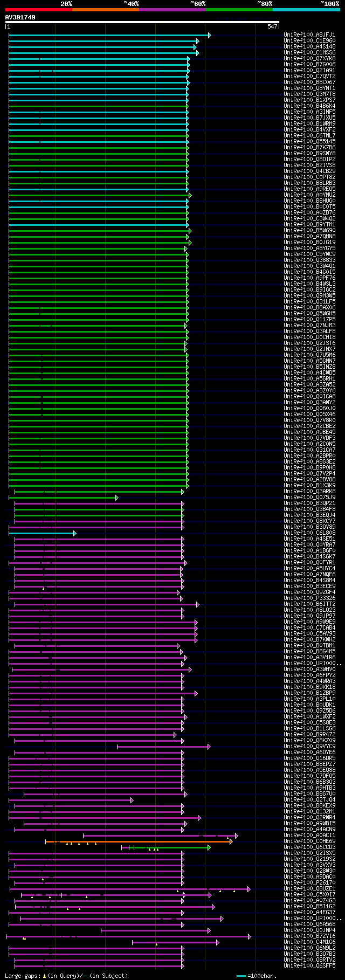The image size is (345, 980).
Task: Select the UniRef100_A3V1R6 label
Action: (x=309, y=657)
